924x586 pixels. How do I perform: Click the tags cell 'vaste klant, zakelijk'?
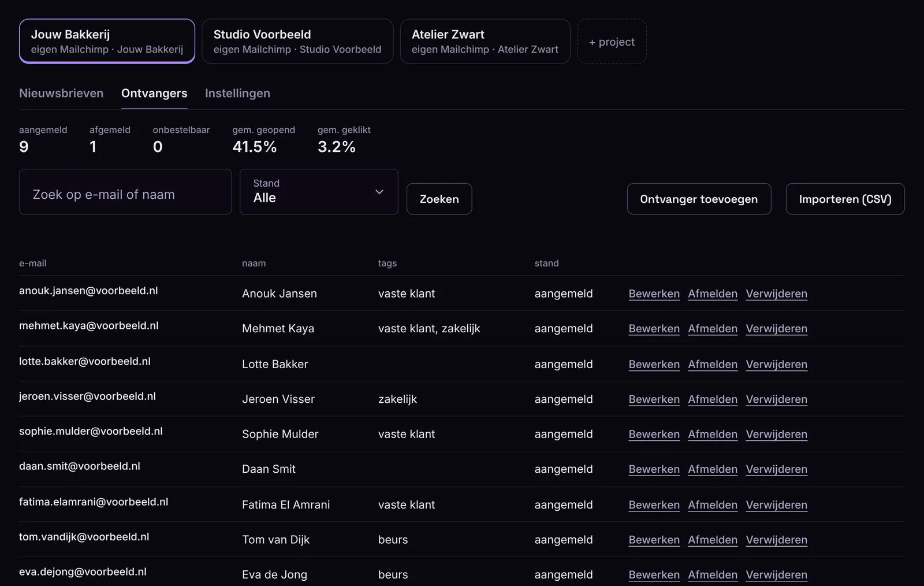click(x=429, y=328)
